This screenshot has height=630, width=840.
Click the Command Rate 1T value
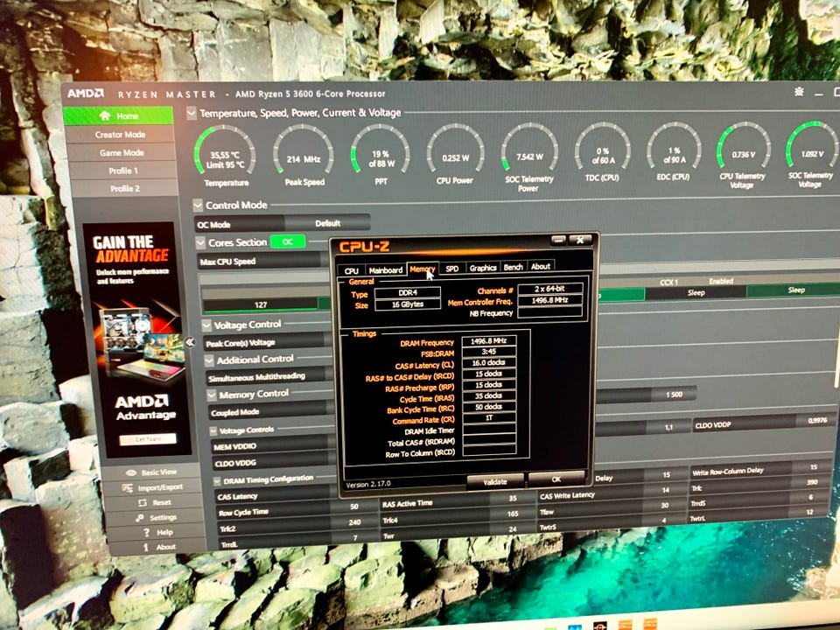[488, 418]
